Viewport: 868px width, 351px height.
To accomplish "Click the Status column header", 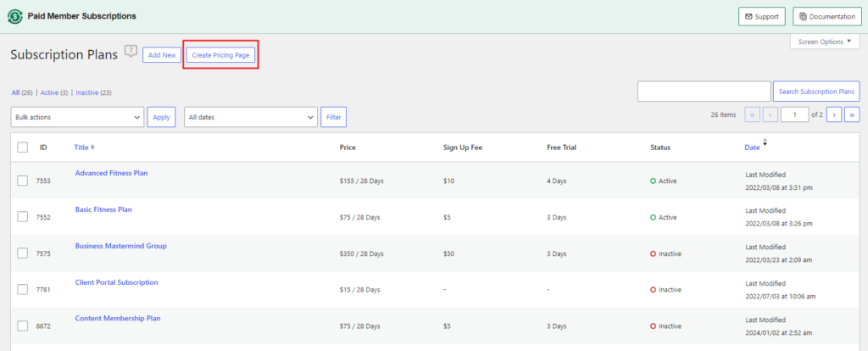I will (660, 148).
